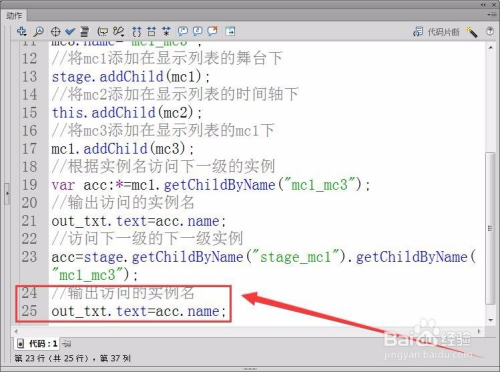Click the bottom panel resize grip

[250, 369]
